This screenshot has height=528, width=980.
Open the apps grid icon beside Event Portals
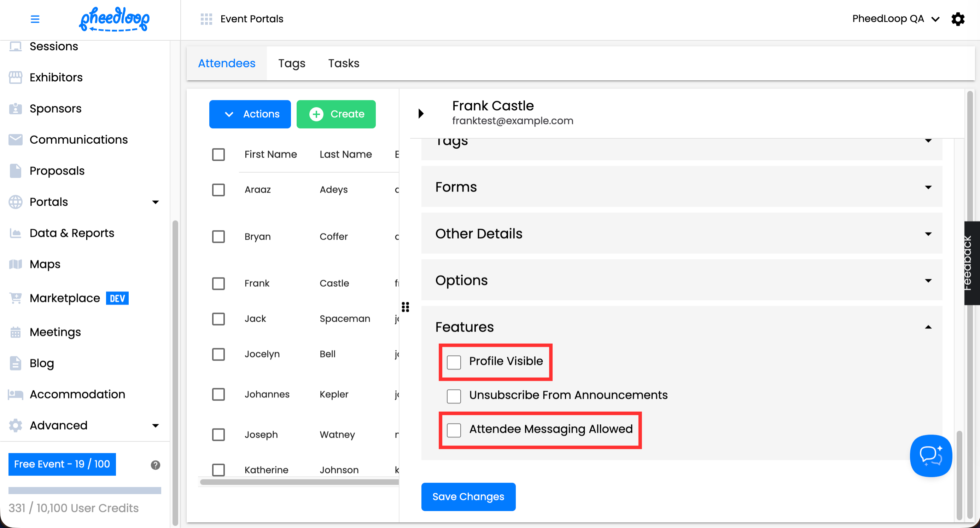(206, 19)
